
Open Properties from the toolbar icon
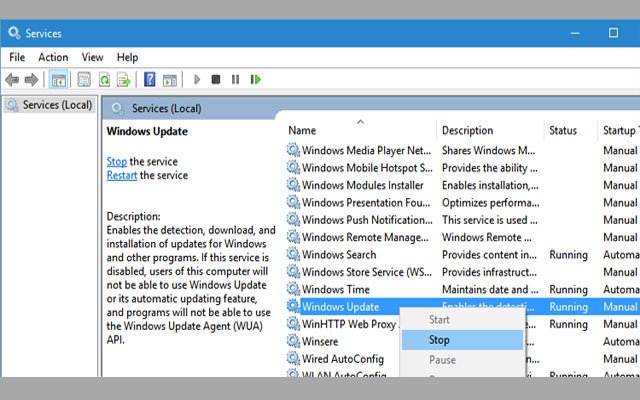coord(84,80)
